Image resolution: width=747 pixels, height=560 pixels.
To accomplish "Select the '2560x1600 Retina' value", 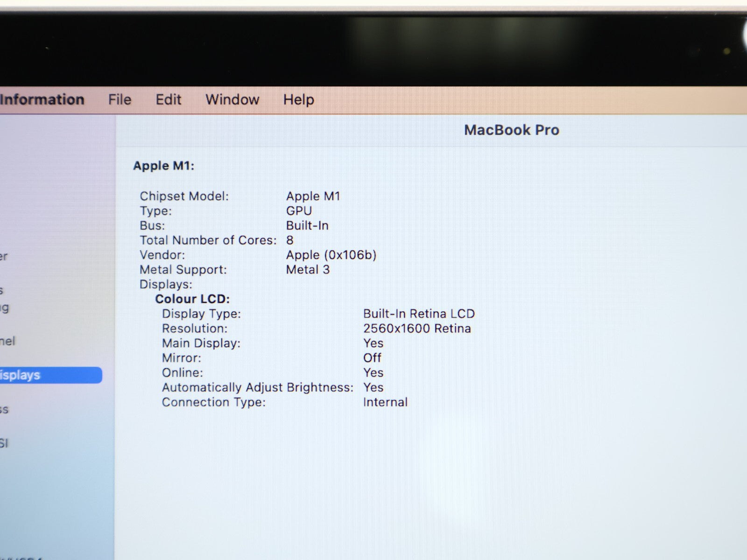I will (417, 329).
